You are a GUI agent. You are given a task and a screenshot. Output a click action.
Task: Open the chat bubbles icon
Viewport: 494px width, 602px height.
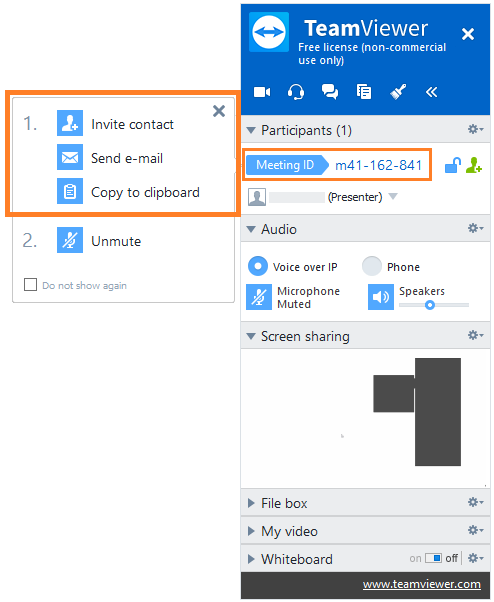(330, 92)
